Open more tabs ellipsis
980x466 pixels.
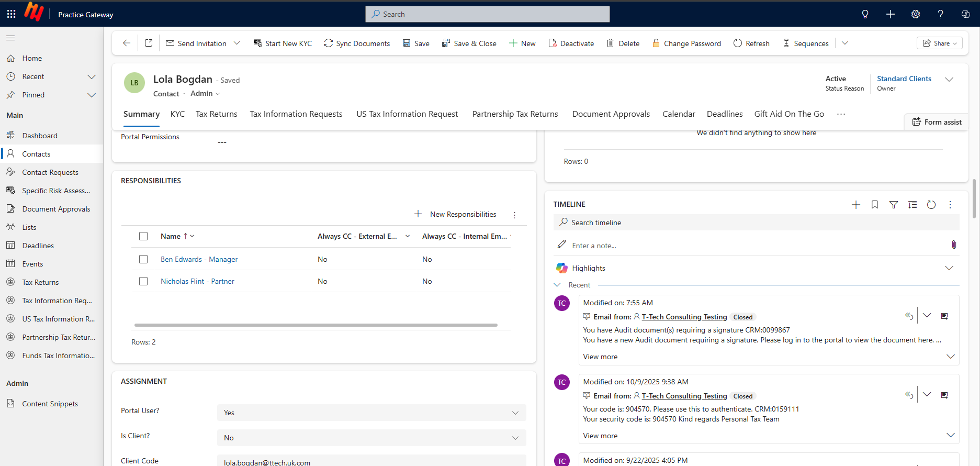tap(841, 114)
